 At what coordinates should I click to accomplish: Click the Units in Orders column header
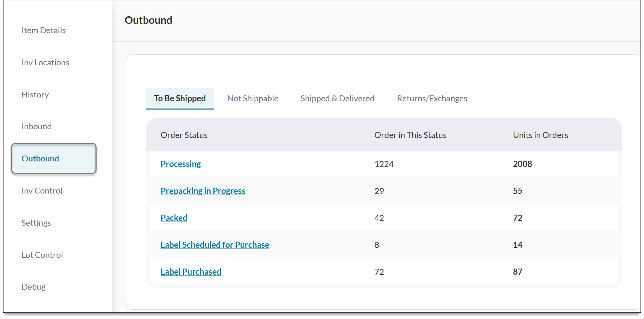(x=540, y=135)
